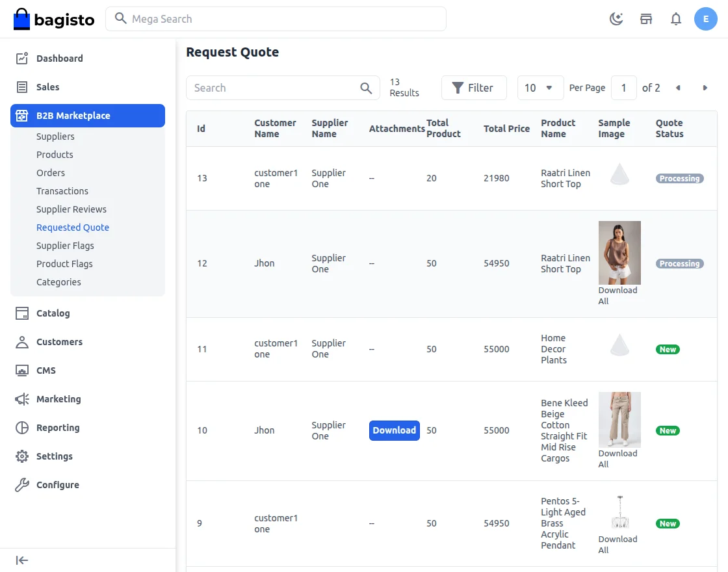Navigate to next page with right arrow
The image size is (728, 572).
point(704,87)
